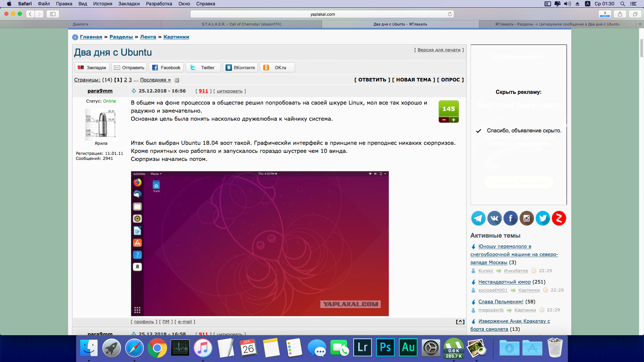Click the ОТВЕТИТЬ button
This screenshot has height=362, width=644.
tap(372, 80)
